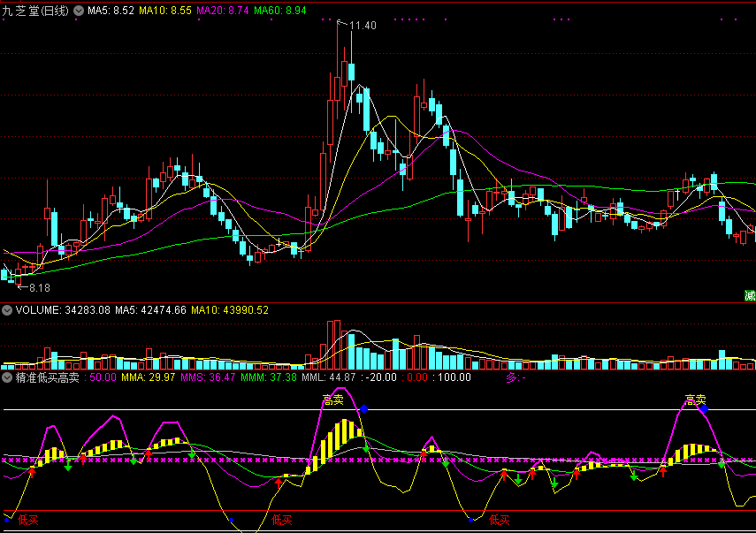Click the green 减 badge

pos(750,295)
